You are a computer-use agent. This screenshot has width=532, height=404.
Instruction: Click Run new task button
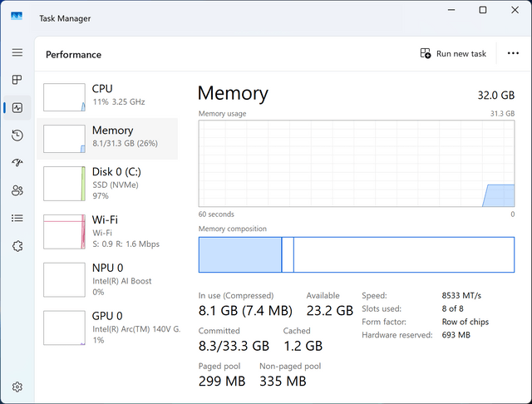click(453, 53)
